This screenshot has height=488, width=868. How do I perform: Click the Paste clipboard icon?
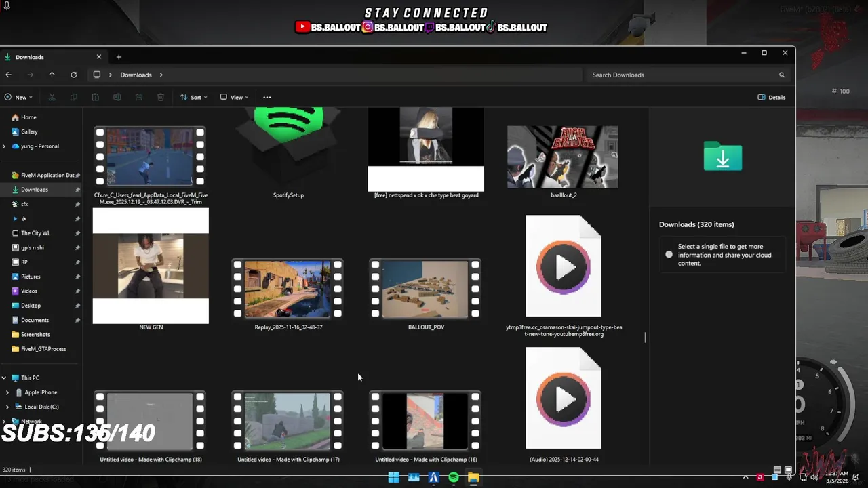click(x=95, y=97)
